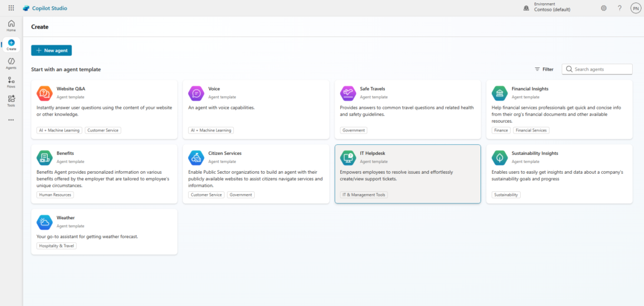
Task: Open Agents in the sidebar
Action: [x=11, y=64]
